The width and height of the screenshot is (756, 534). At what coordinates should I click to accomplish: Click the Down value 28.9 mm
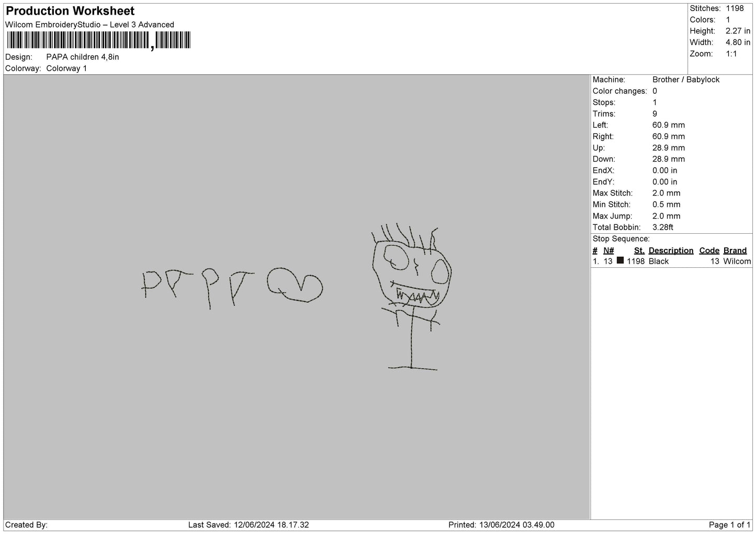[x=669, y=159]
